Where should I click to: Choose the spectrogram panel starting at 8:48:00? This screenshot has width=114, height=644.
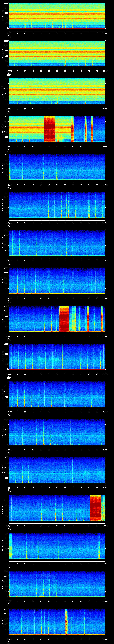click(x=57, y=432)
